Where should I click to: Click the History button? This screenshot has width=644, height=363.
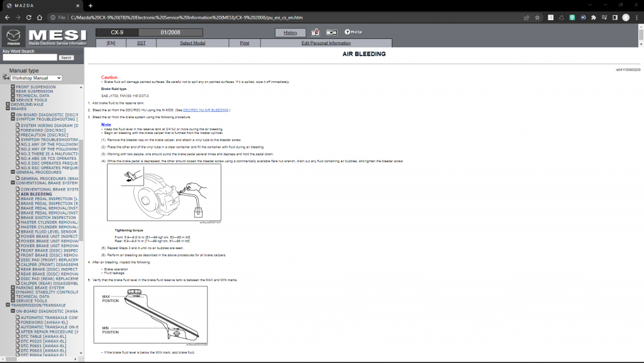click(x=291, y=32)
